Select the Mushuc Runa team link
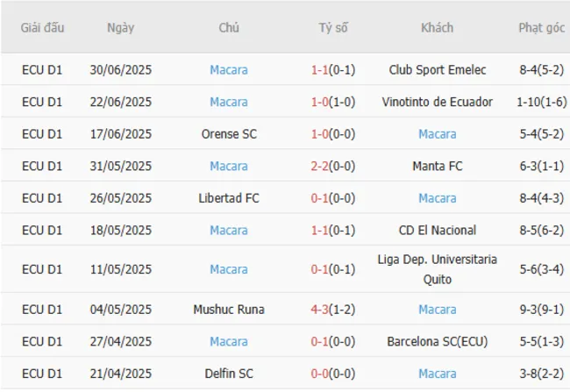 pos(229,310)
